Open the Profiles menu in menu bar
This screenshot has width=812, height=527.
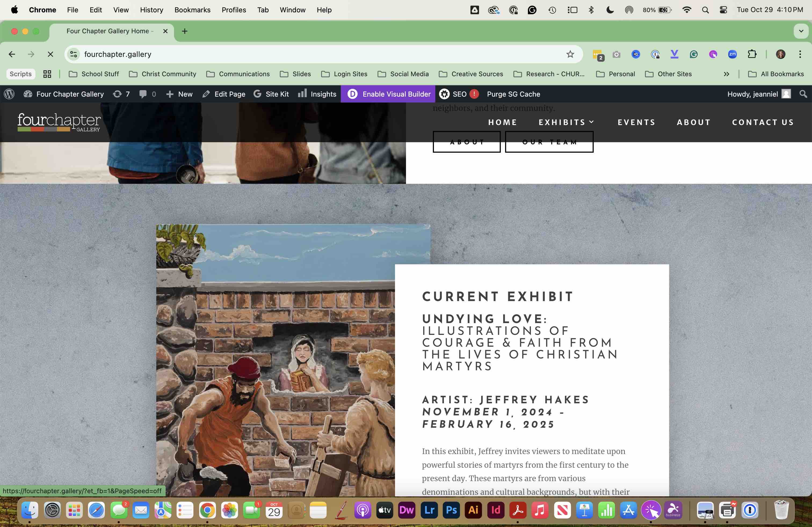(234, 10)
